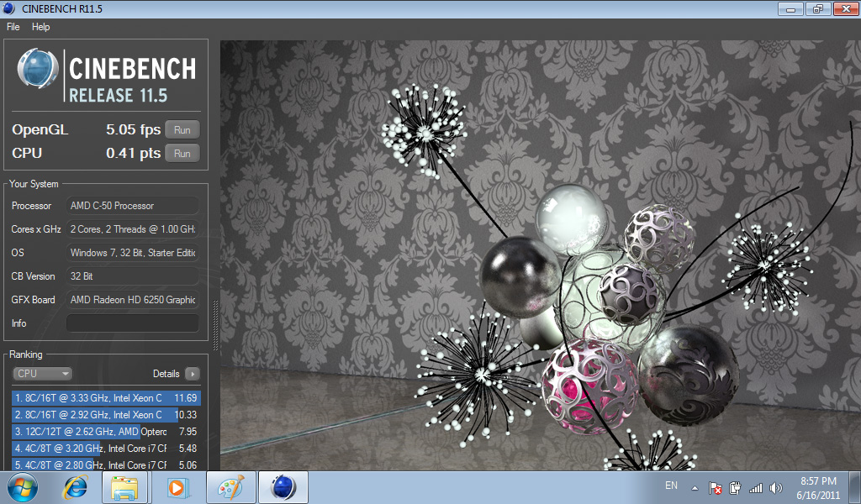The height and width of the screenshot is (504, 861).
Task: Select ranking row 2 with score 10.33
Action: [106, 415]
